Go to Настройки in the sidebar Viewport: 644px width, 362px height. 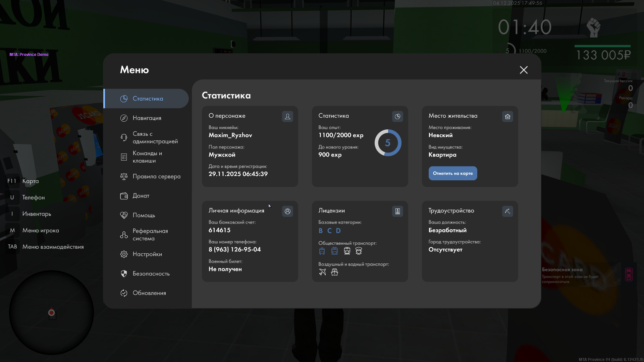(147, 254)
